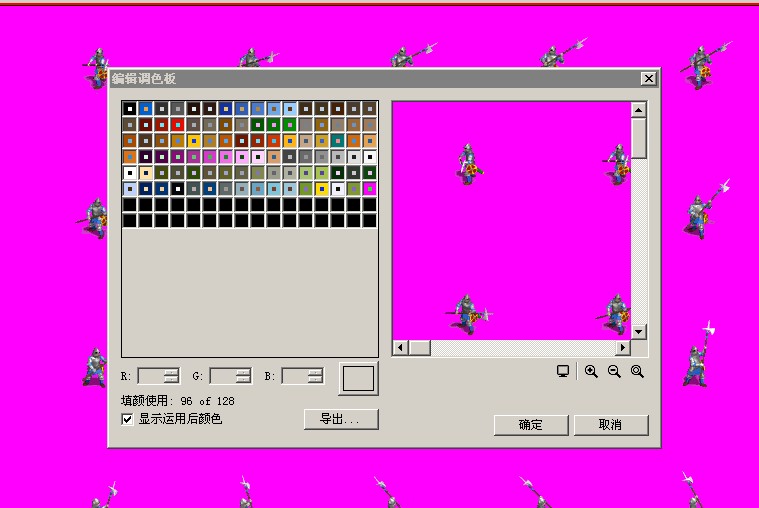Click the G value input field
The image size is (759, 508).
pyautogui.click(x=223, y=376)
